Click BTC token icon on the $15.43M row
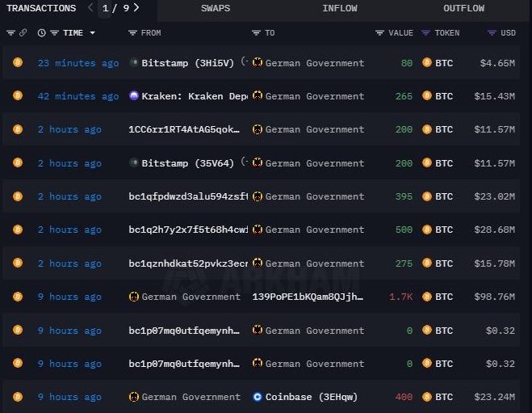Image resolution: width=532 pixels, height=413 pixels. 427,96
